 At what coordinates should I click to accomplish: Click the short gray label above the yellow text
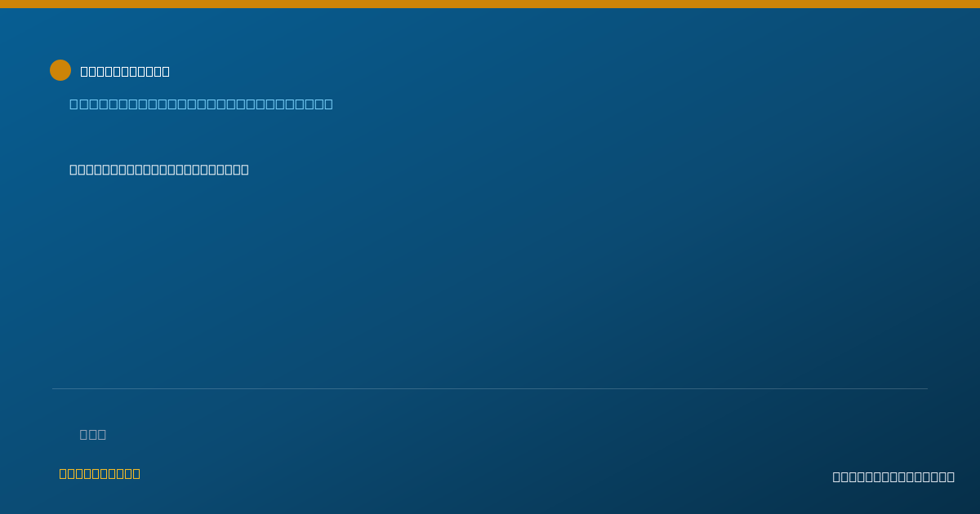click(93, 434)
